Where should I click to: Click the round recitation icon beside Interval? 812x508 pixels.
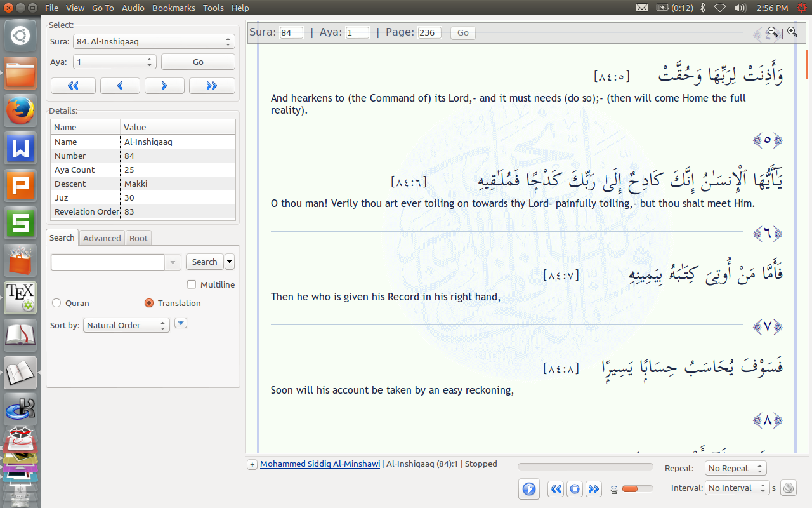(x=788, y=488)
